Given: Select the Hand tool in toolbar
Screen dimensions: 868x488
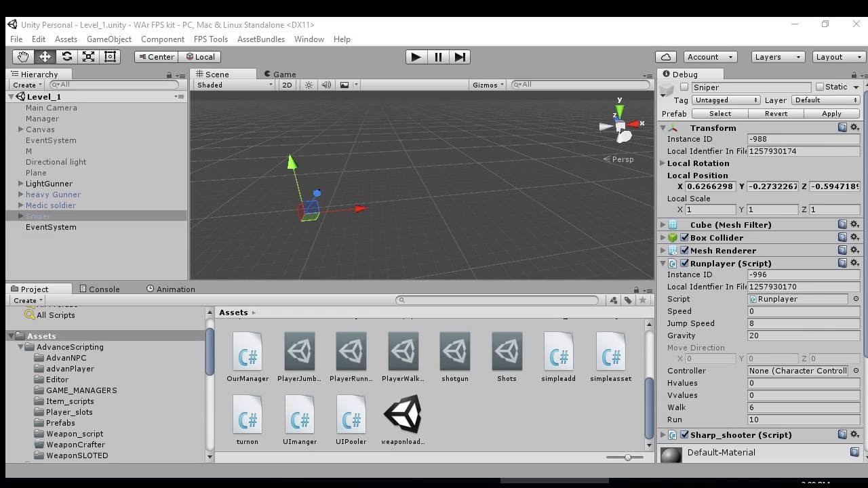Looking at the screenshot, I should coord(23,57).
